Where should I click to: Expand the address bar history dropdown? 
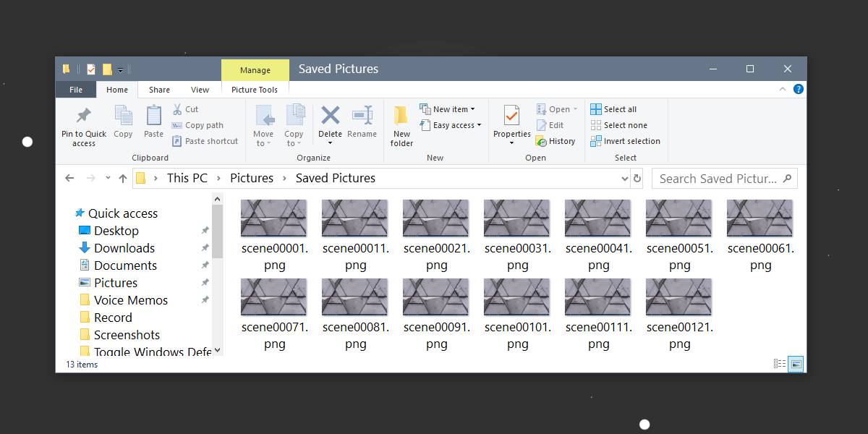click(x=625, y=178)
